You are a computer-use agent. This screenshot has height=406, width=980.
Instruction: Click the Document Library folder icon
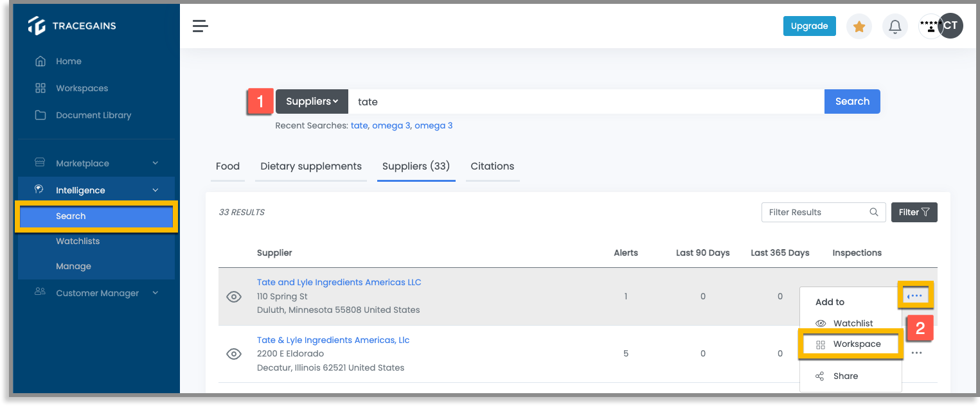tap(40, 115)
